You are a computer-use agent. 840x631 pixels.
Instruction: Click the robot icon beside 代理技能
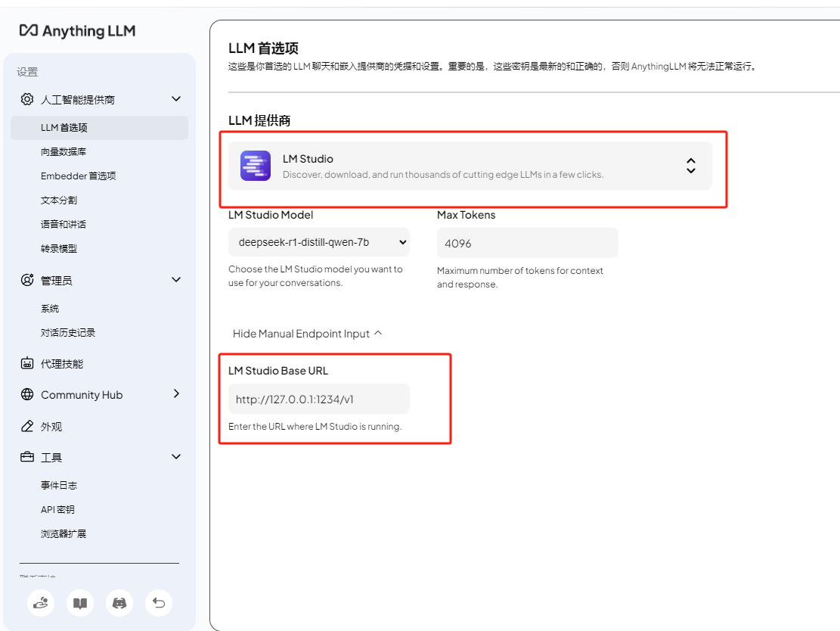27,364
